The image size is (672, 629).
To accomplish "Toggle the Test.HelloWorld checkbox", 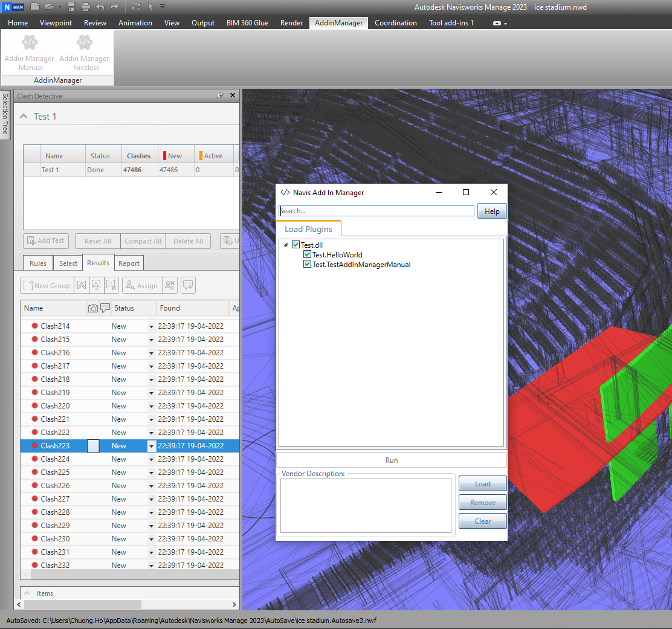I will [x=307, y=255].
